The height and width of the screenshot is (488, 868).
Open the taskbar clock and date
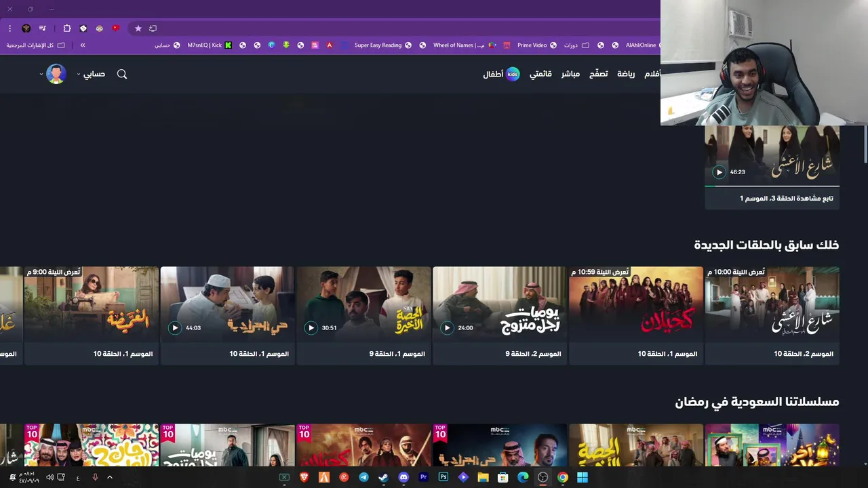28,477
